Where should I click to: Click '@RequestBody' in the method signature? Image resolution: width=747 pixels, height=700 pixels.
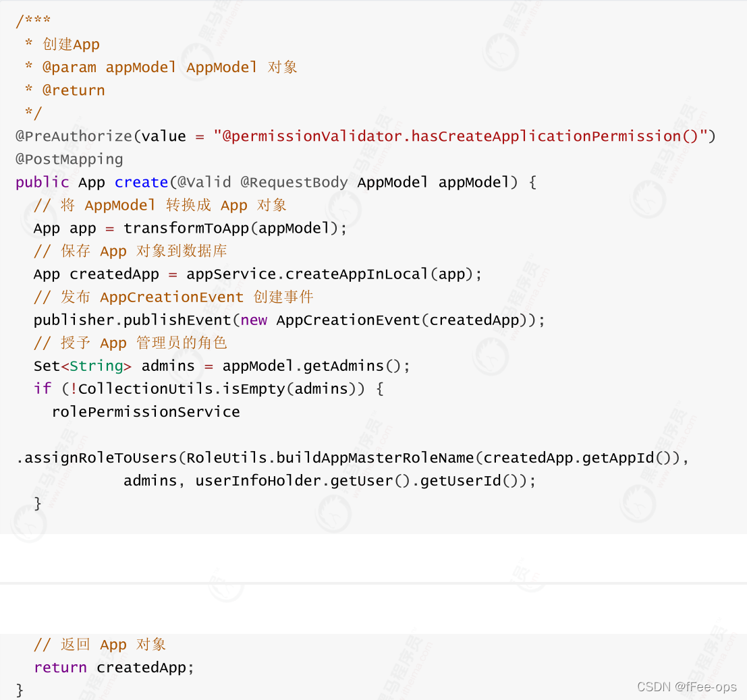coord(294,182)
